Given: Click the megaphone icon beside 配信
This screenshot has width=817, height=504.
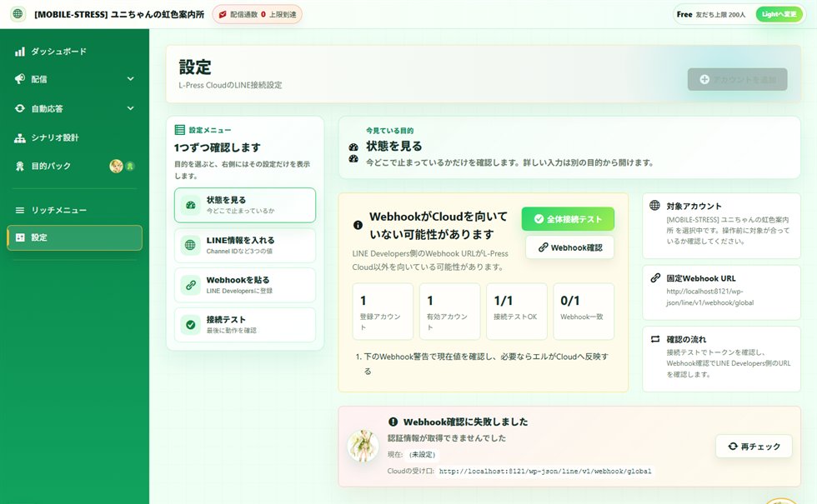Looking at the screenshot, I should pyautogui.click(x=20, y=78).
